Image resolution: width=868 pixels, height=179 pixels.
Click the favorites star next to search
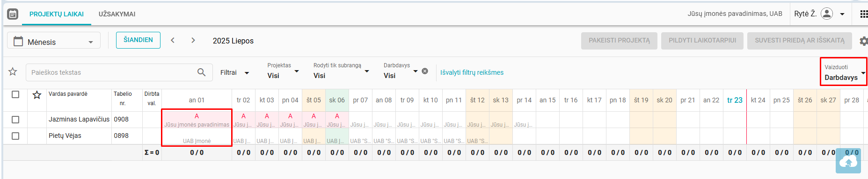pyautogui.click(x=13, y=72)
